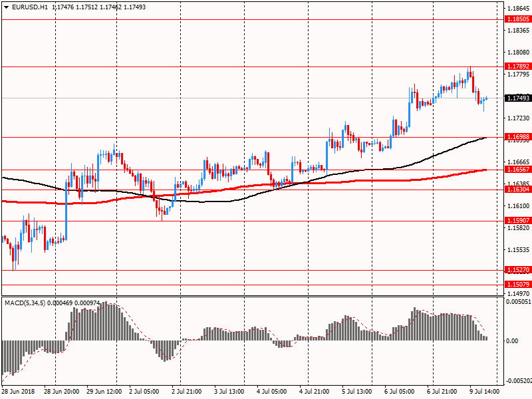Click the 1.16304 red level label
Viewport: 532px width, 399px height.
click(x=518, y=190)
